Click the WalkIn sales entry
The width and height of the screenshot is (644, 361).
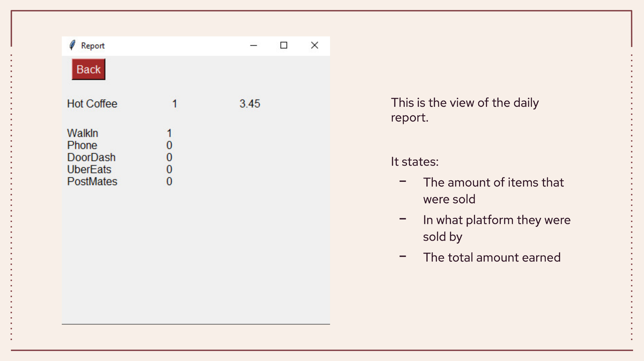[x=119, y=133]
